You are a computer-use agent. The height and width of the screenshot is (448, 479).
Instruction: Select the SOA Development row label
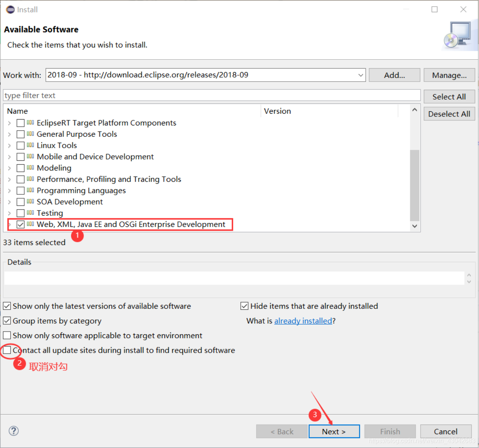pos(70,202)
